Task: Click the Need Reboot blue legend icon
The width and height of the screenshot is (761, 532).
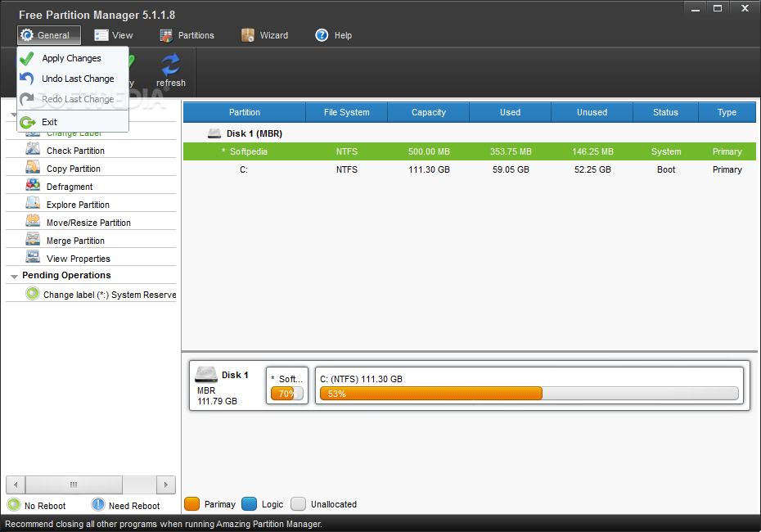Action: 98,504
